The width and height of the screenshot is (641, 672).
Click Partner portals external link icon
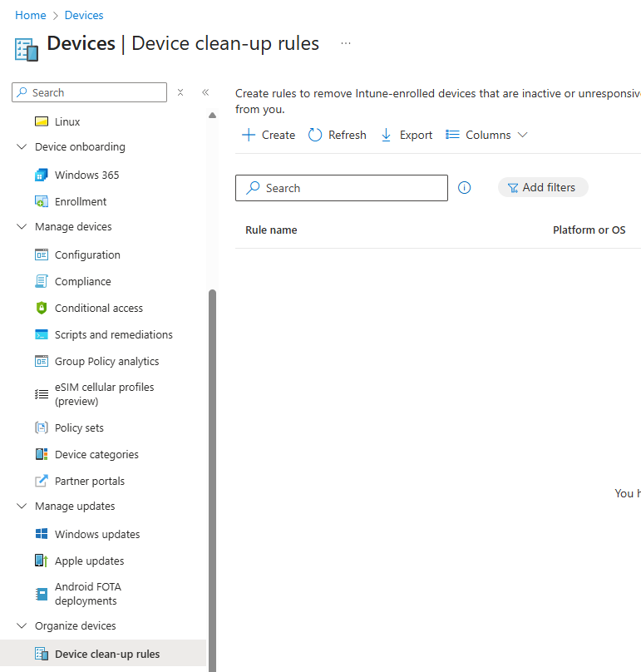tap(41, 481)
